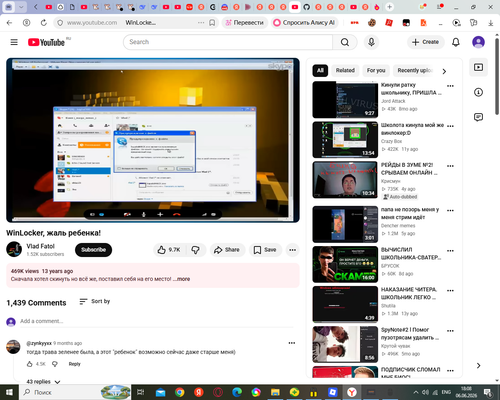This screenshot has width=500, height=400.
Task: Open the new browser tab plus button
Action: 389,7
